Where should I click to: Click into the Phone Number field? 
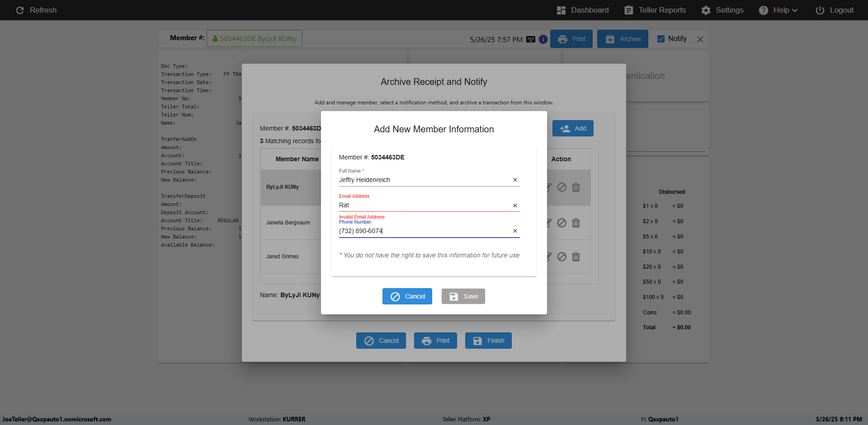[x=424, y=231]
